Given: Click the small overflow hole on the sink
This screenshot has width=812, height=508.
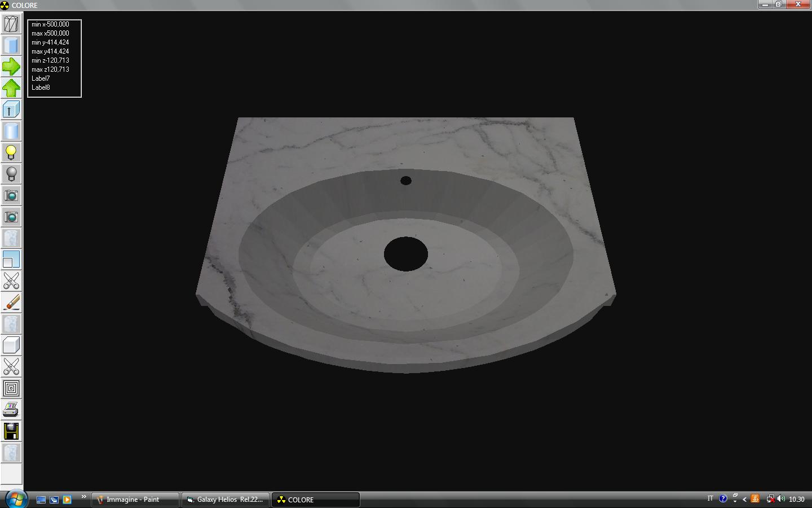Looking at the screenshot, I should 405,181.
